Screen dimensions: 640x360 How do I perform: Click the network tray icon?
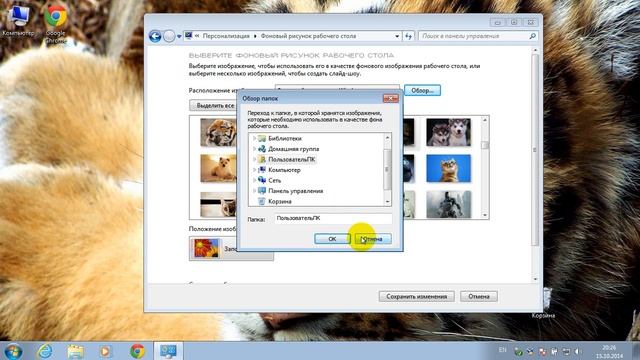coord(566,351)
